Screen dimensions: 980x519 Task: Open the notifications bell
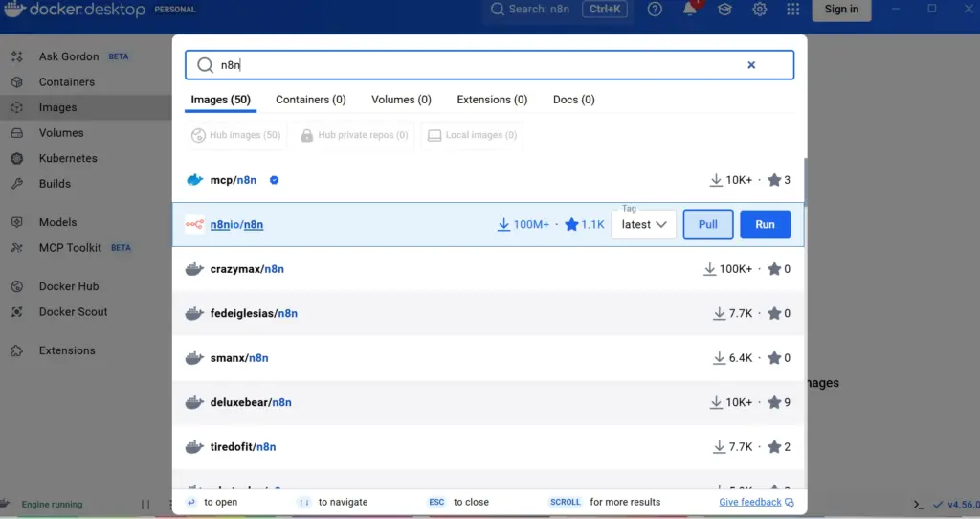point(690,10)
